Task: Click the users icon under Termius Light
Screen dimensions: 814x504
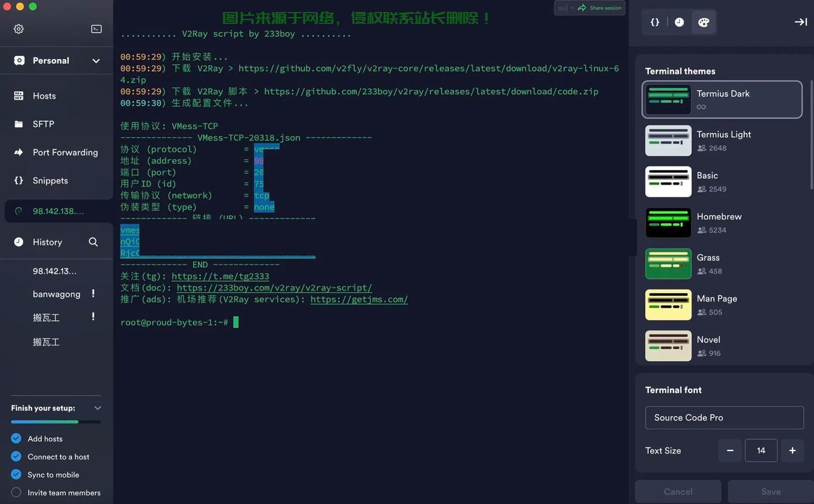Action: click(x=702, y=148)
